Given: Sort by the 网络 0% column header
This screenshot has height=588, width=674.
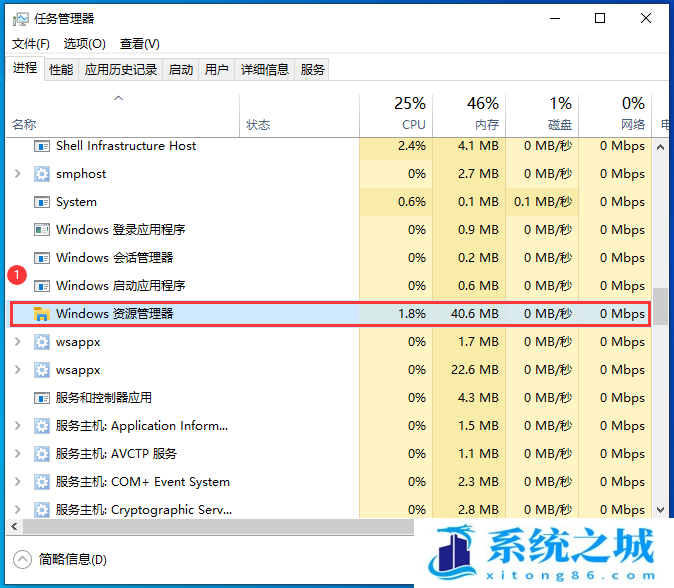Looking at the screenshot, I should 615,115.
